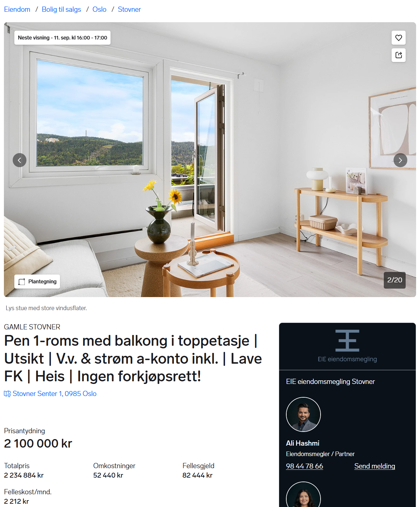This screenshot has height=507, width=420.
Task: Select the Oslo breadcrumb link
Action: 99,9
